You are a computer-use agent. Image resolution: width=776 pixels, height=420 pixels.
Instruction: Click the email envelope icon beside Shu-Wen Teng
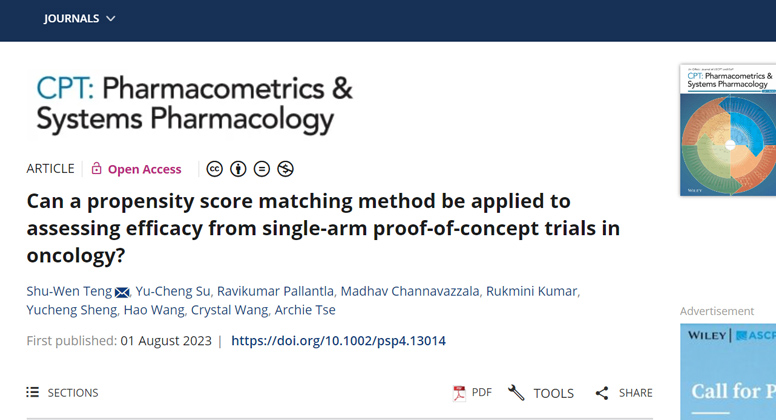pos(122,292)
